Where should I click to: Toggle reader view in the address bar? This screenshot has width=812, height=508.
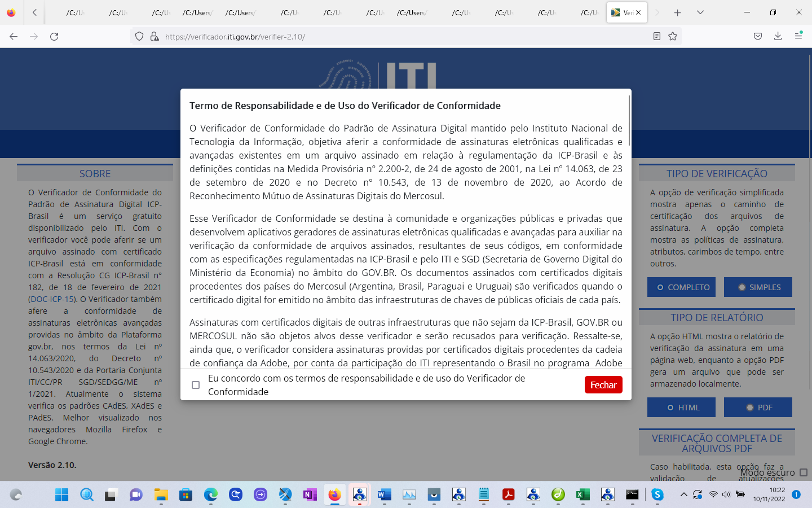(656, 36)
